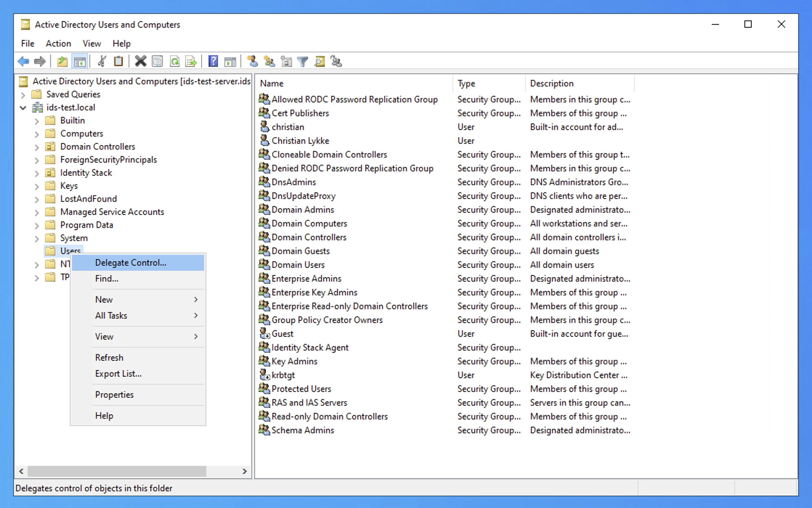The height and width of the screenshot is (508, 812).
Task: Expand the ForeignSecurityPrincipals folder
Action: tap(37, 160)
